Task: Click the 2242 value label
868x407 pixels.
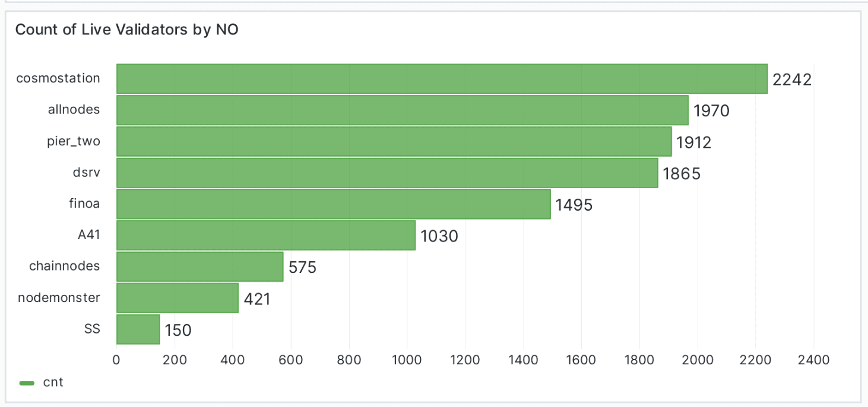Action: (x=792, y=80)
